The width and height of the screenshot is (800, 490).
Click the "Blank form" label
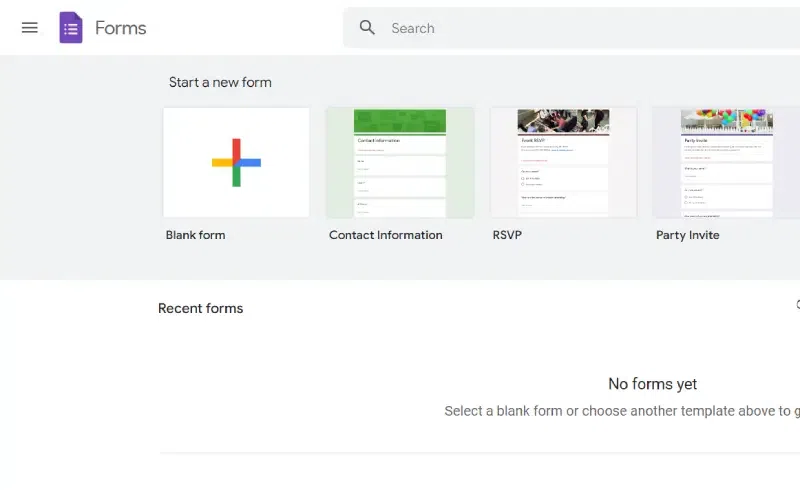click(x=196, y=235)
